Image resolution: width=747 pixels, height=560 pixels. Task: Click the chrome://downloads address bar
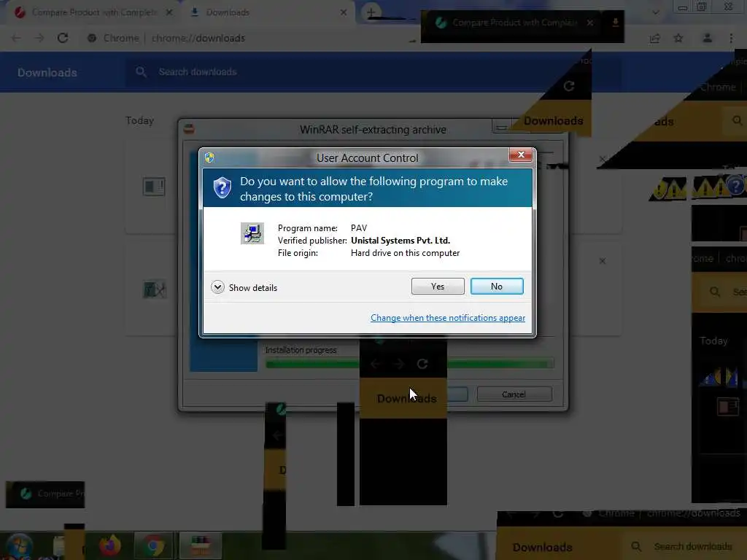[x=198, y=38]
